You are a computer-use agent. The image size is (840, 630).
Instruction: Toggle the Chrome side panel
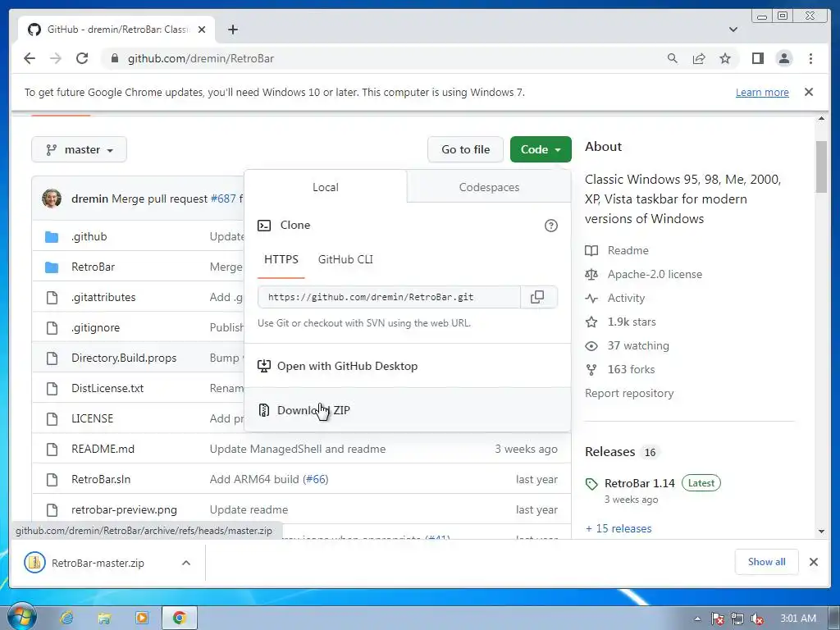pos(757,58)
